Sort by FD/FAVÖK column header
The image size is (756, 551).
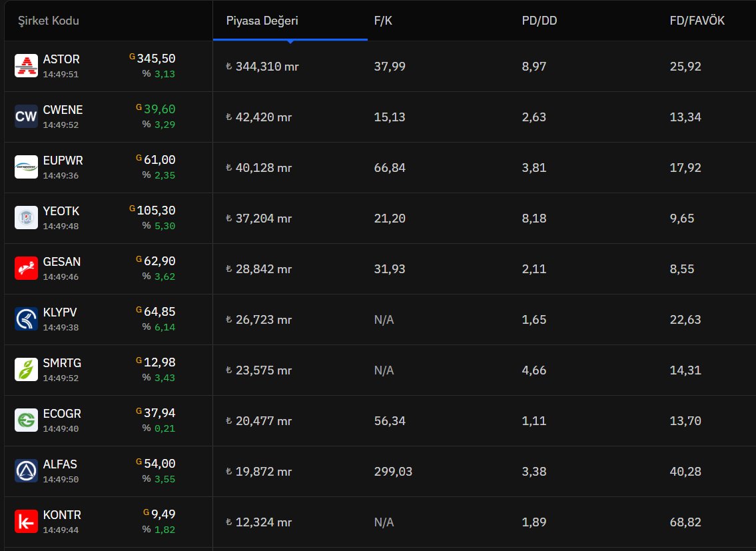pyautogui.click(x=697, y=21)
